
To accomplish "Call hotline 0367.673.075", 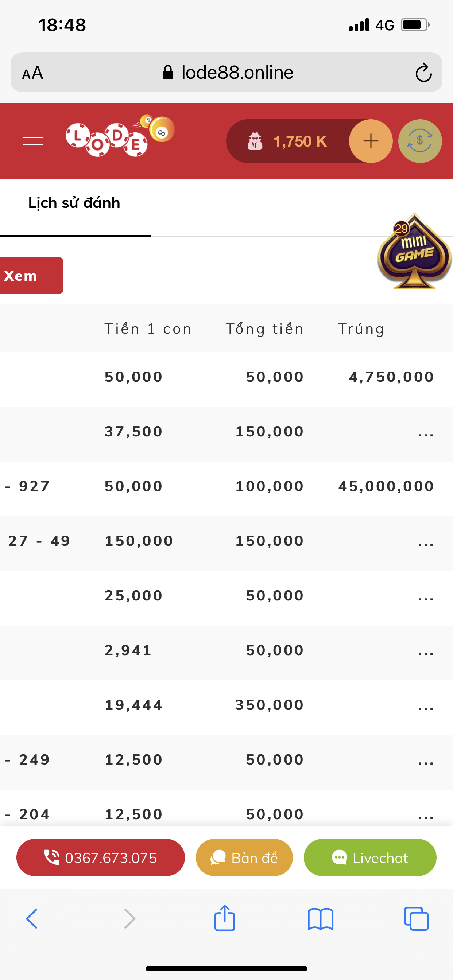I will pos(101,857).
